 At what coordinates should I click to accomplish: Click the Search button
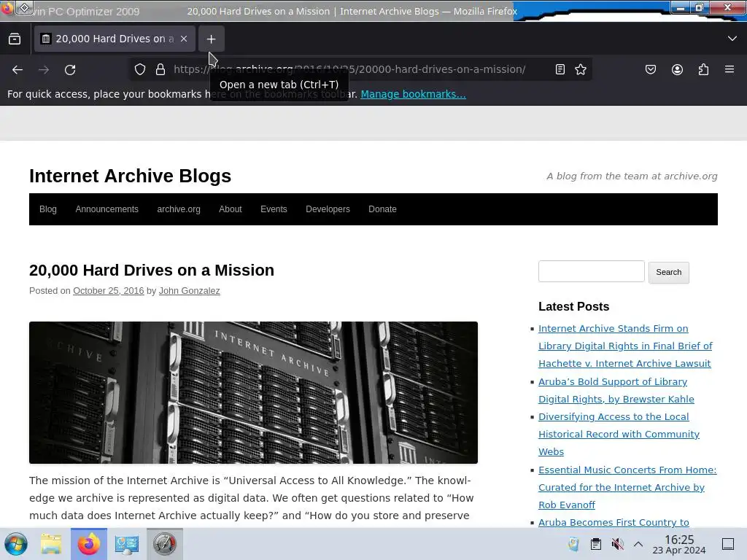pos(668,273)
